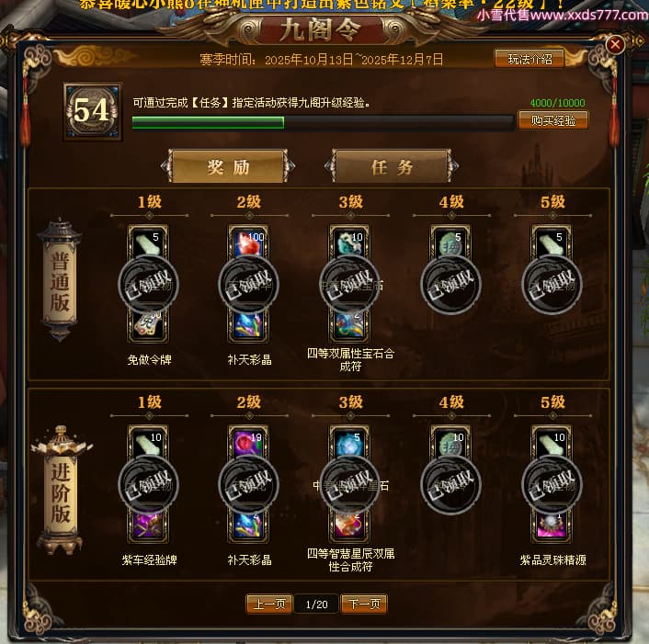
Task: Switch to the 任务 tab
Action: [392, 166]
